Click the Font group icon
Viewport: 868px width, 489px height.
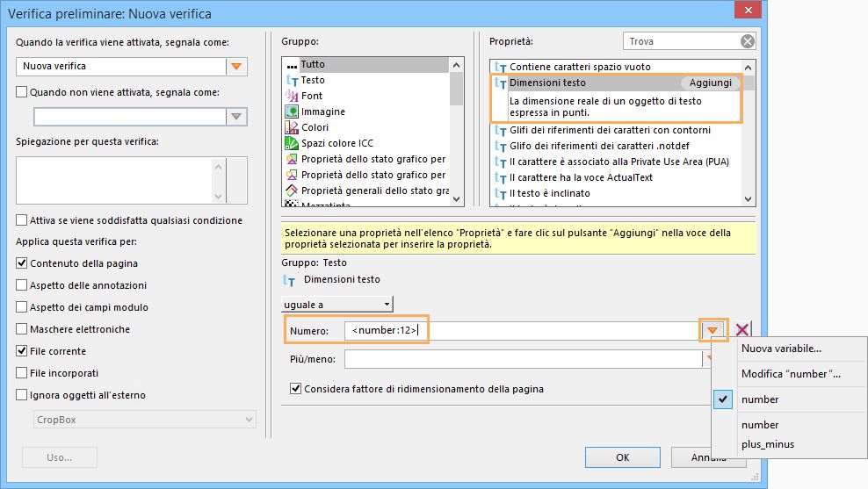pyautogui.click(x=292, y=96)
